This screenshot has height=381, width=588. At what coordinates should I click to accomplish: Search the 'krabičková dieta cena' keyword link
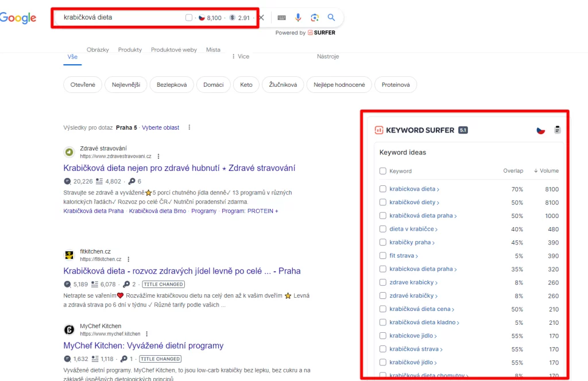coord(421,309)
